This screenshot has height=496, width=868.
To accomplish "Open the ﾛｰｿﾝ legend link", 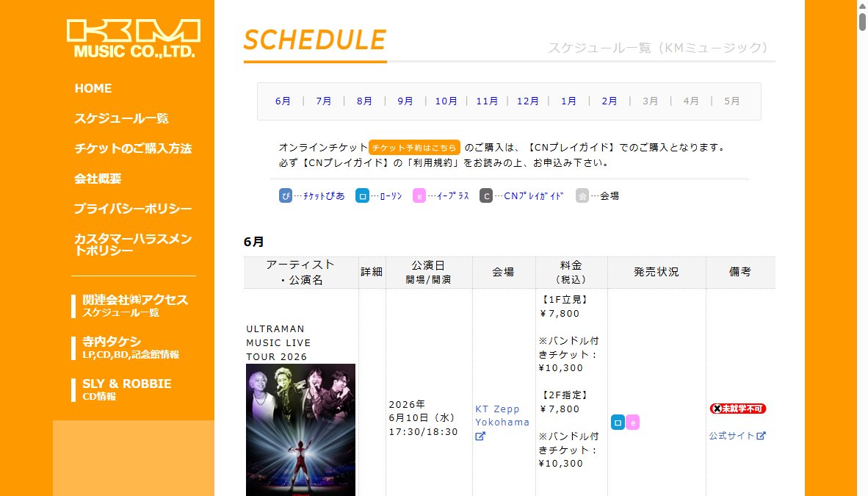I will pos(391,195).
